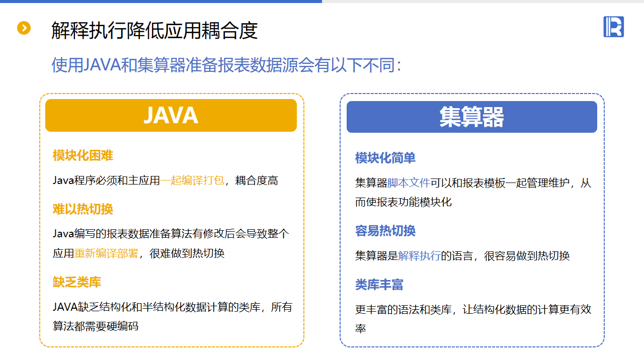Click the orange arrow bullet beside the title
Viewport: 644px width, 362px height.
click(x=24, y=28)
